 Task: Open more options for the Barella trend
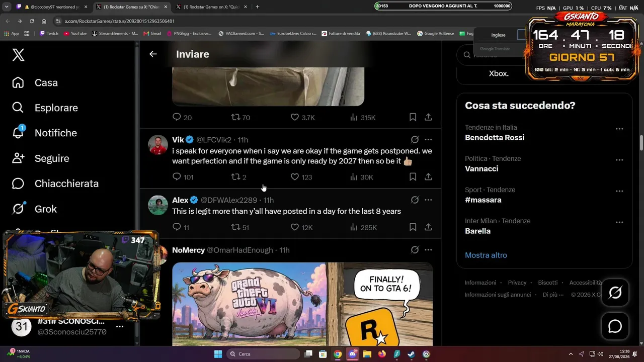[x=619, y=222]
